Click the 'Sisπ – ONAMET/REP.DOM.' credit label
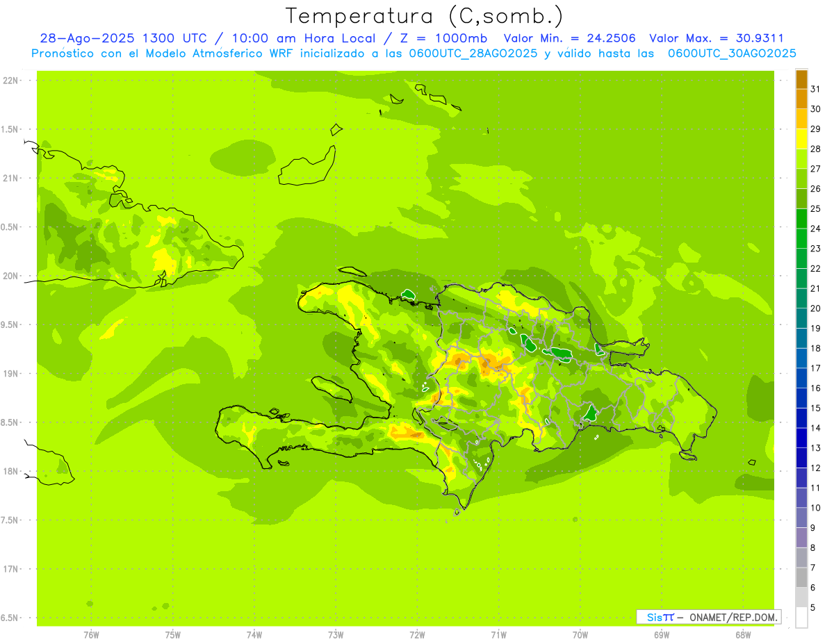 708,617
